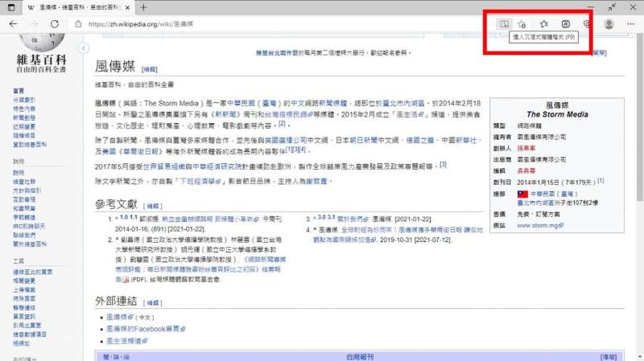Image resolution: width=644 pixels, height=361 pixels.
Task: Close the 風傳媒 Wikipedia tab
Action: (x=127, y=8)
